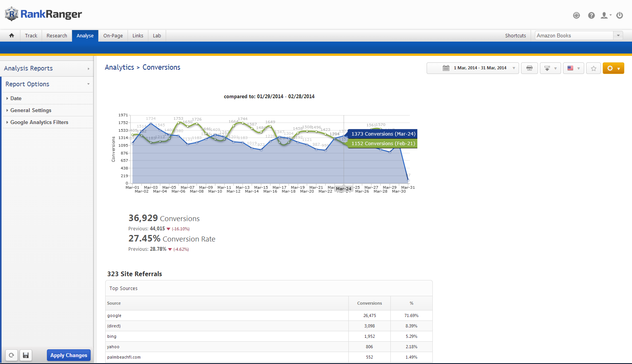
Task: Click the print report icon
Action: 529,68
